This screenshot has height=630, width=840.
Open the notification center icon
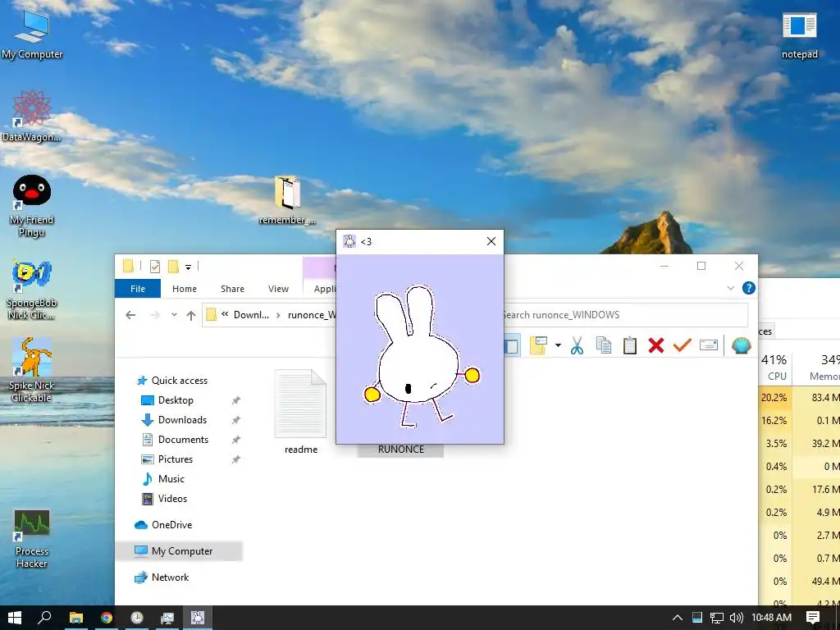[813, 618]
